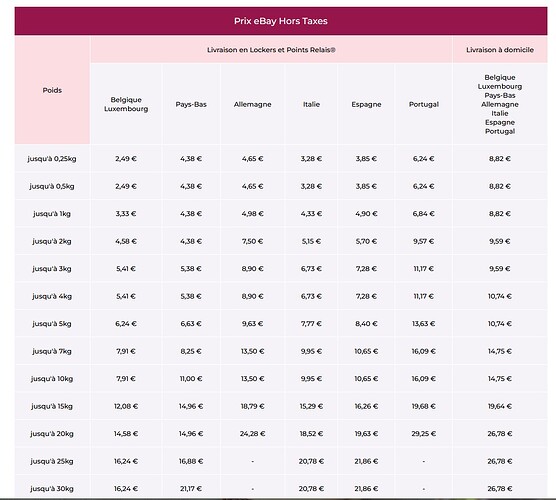
Task: Click 'Livraison en Lockers et Points Relais®' header
Action: coord(271,50)
